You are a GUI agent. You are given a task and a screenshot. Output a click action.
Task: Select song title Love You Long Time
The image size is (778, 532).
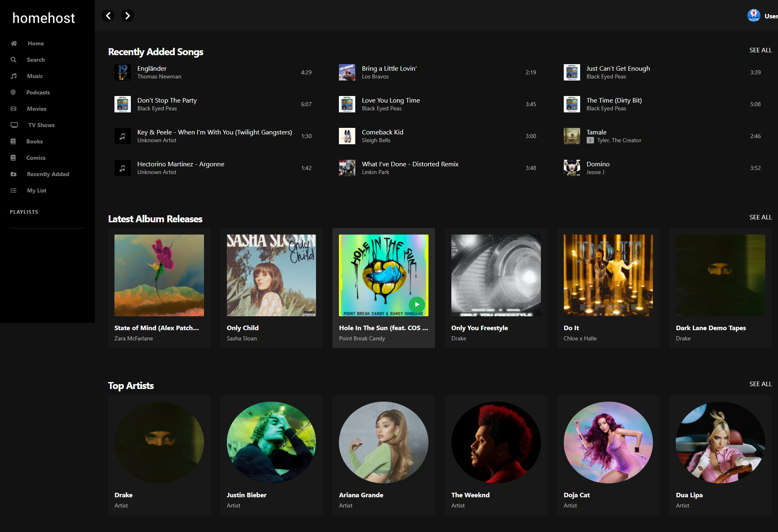[391, 100]
